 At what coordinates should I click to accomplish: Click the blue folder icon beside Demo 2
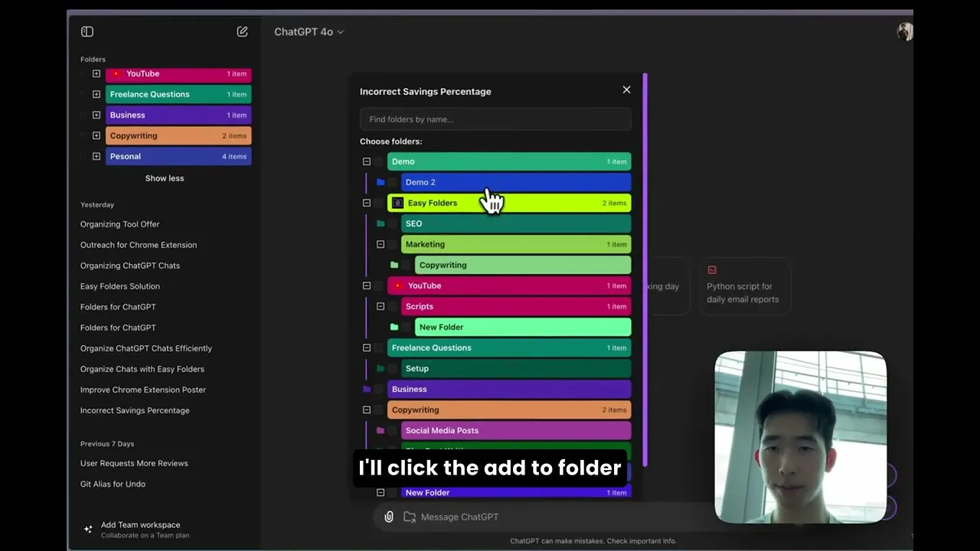pos(381,182)
